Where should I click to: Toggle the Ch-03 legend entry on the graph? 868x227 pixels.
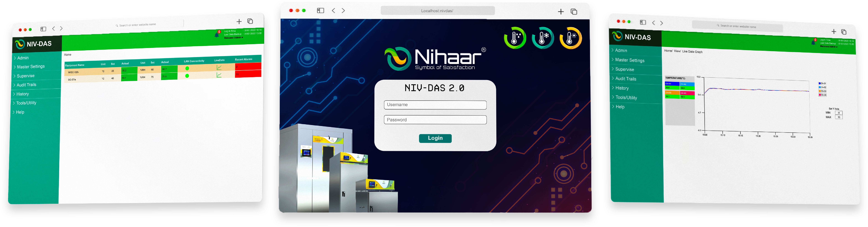click(822, 91)
